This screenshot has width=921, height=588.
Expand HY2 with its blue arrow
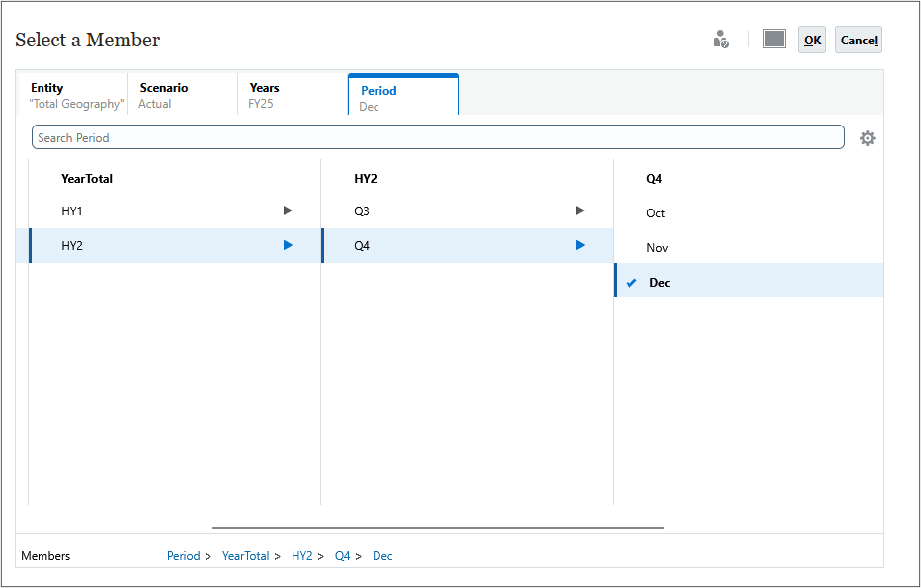(x=288, y=245)
